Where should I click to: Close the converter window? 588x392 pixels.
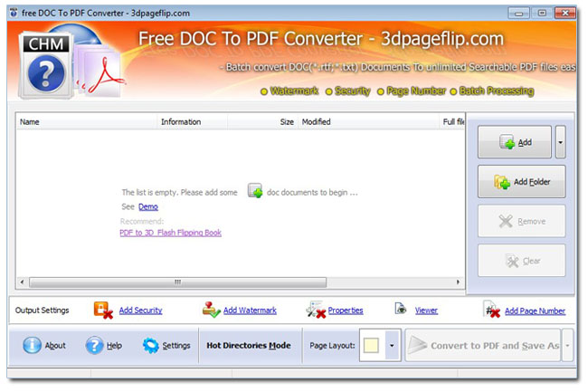(565, 14)
